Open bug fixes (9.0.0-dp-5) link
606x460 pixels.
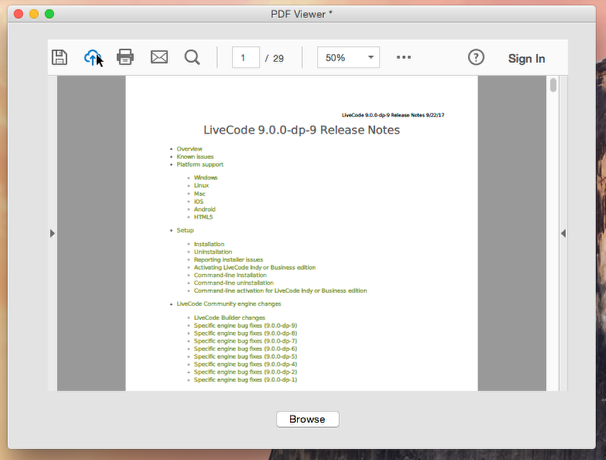click(245, 356)
